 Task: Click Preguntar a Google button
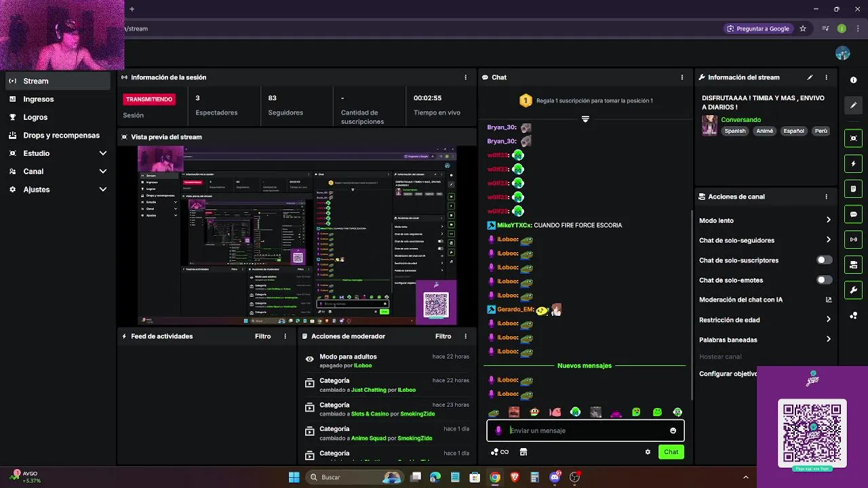[x=757, y=28]
